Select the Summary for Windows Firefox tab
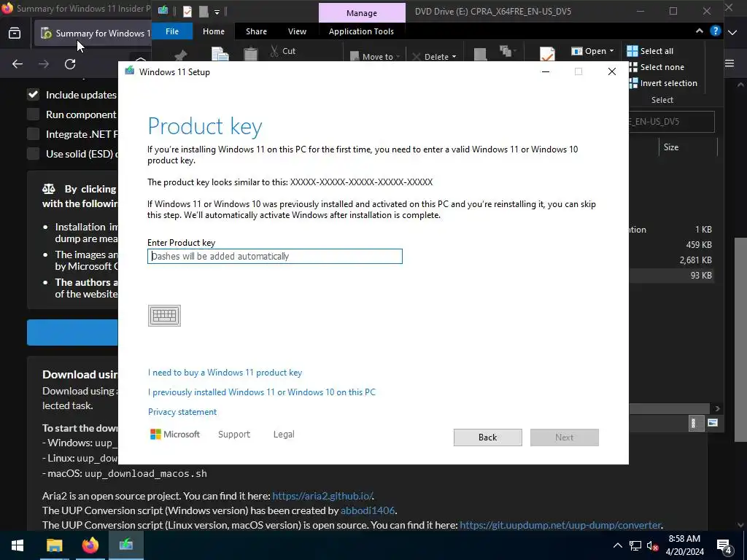Viewport: 747px width, 560px height. point(93,34)
